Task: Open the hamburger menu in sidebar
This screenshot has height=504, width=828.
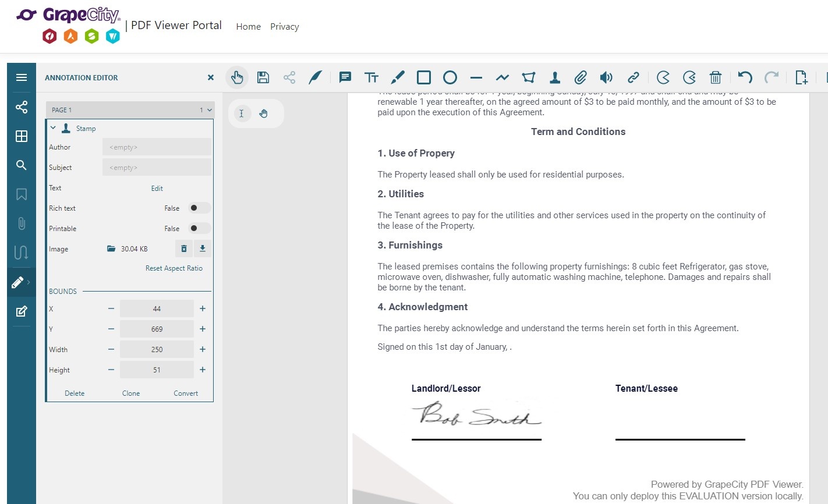Action: point(22,77)
